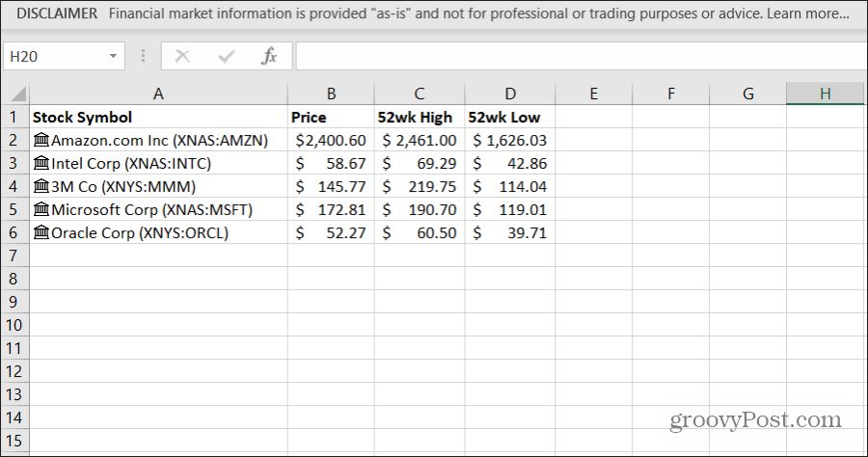868x457 pixels.
Task: Click the stock icon beside Amazon.com Inc
Action: pos(41,141)
